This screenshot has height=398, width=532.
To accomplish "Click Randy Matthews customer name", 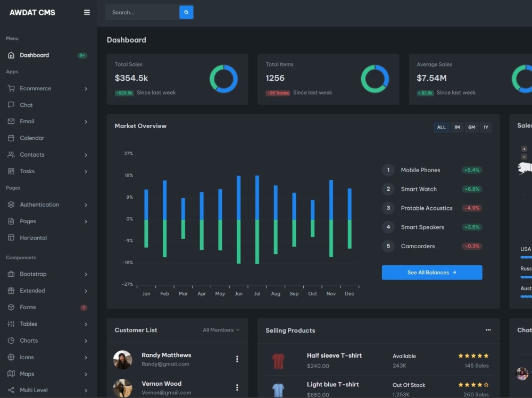I will point(166,355).
